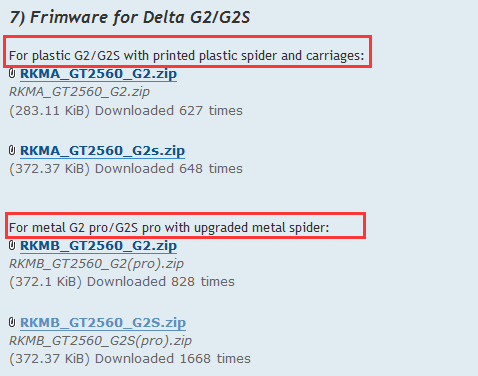The height and width of the screenshot is (376, 478).
Task: Download the RKMA_GT2560_G2.zip firmware file
Action: (x=98, y=74)
